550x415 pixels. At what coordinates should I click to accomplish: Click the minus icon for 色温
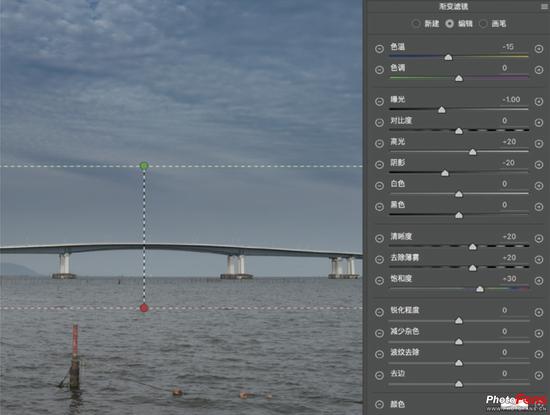(379, 49)
